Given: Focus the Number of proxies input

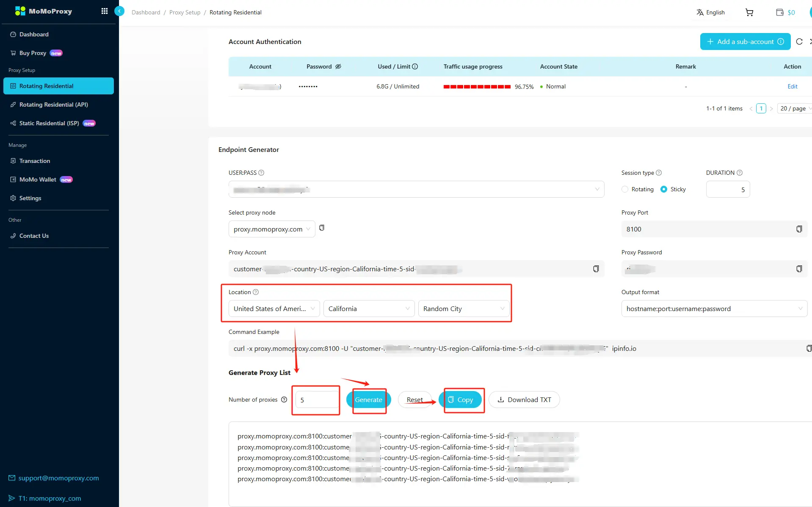Looking at the screenshot, I should [318, 400].
